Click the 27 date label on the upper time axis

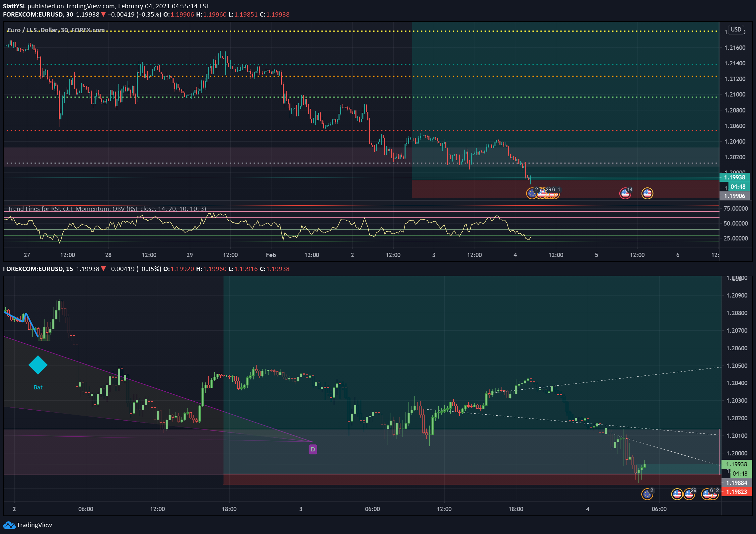[27, 255]
